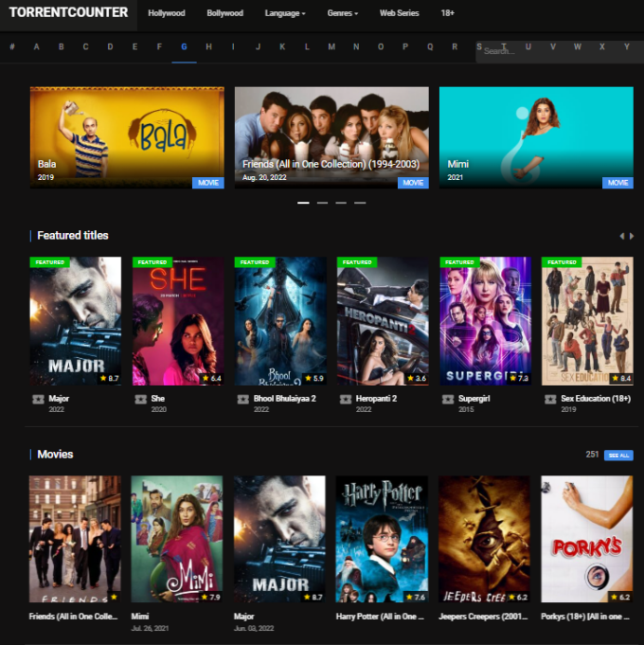Open the Mimi 2021 slider banner

536,137
